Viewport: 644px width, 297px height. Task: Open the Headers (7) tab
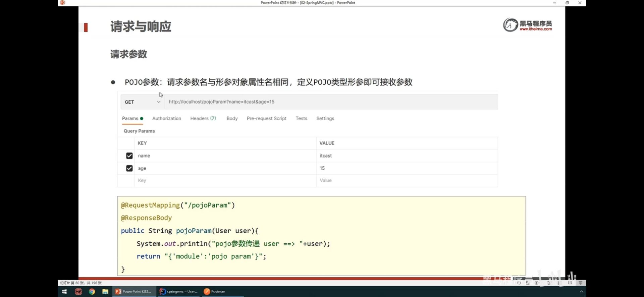point(203,118)
